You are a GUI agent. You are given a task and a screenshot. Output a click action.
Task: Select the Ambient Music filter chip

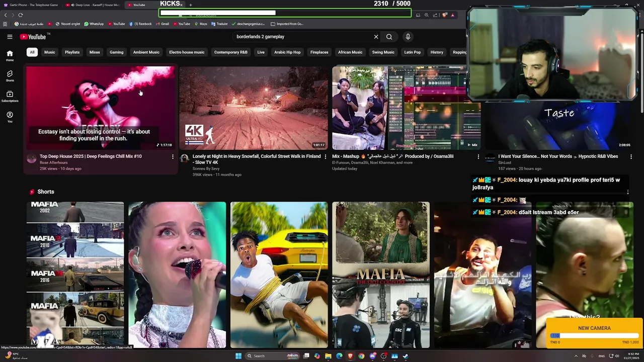[x=146, y=52]
